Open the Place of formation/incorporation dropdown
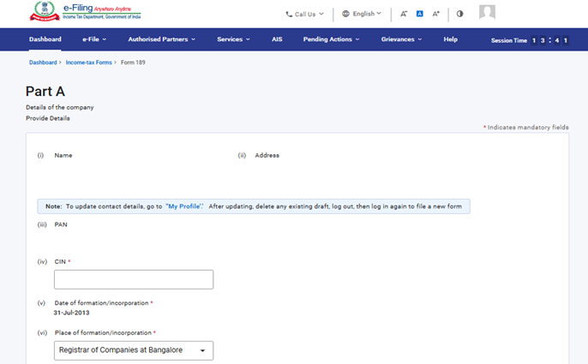588x364 pixels. pos(134,350)
